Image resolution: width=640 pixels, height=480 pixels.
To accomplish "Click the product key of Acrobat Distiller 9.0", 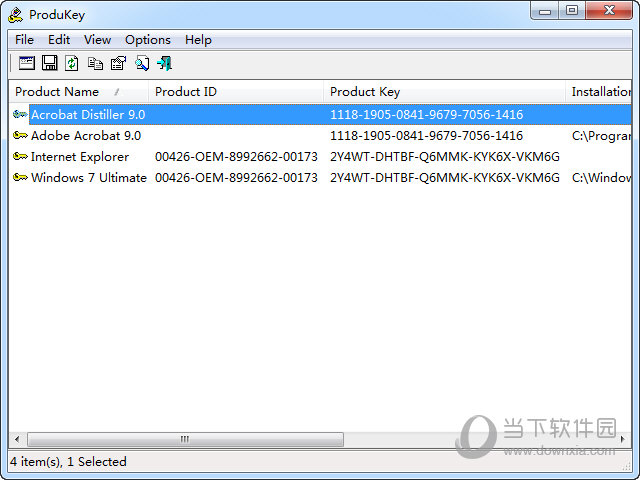I will [x=426, y=114].
